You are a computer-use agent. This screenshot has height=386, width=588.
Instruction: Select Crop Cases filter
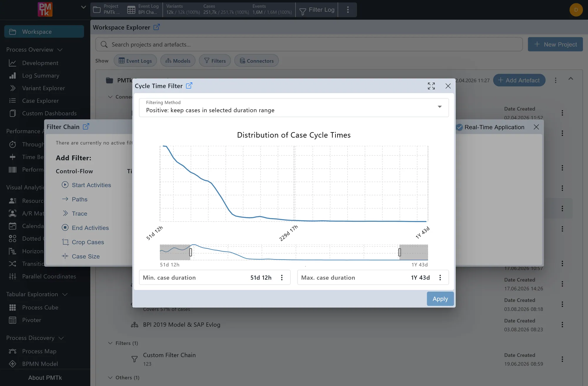coord(83,242)
